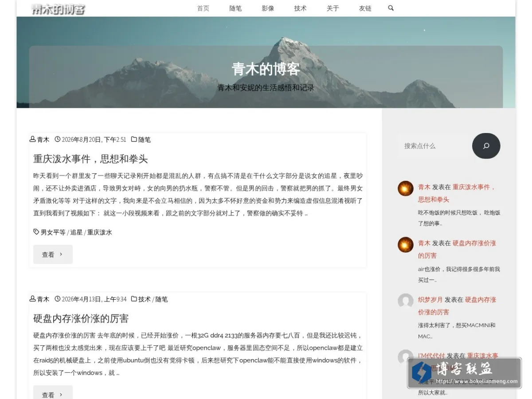This screenshot has height=399, width=532.
Task: Open the search icon in top navigation
Action: click(391, 8)
